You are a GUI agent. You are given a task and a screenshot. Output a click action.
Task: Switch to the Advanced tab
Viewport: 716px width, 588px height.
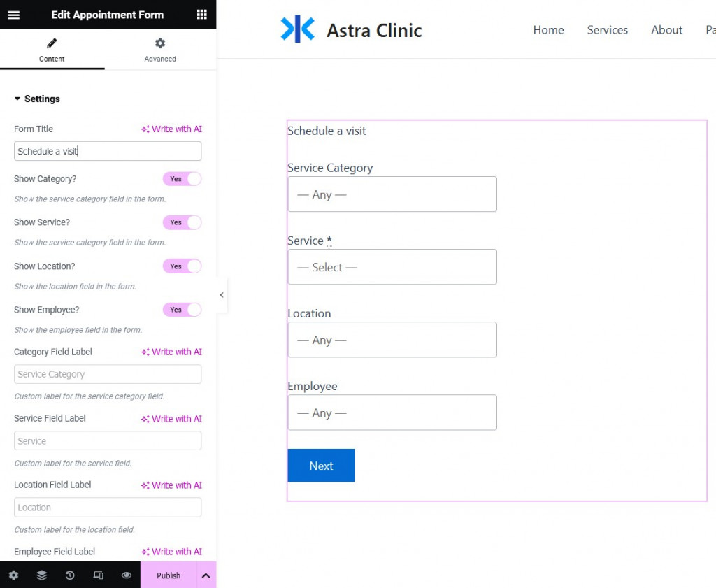(159, 50)
